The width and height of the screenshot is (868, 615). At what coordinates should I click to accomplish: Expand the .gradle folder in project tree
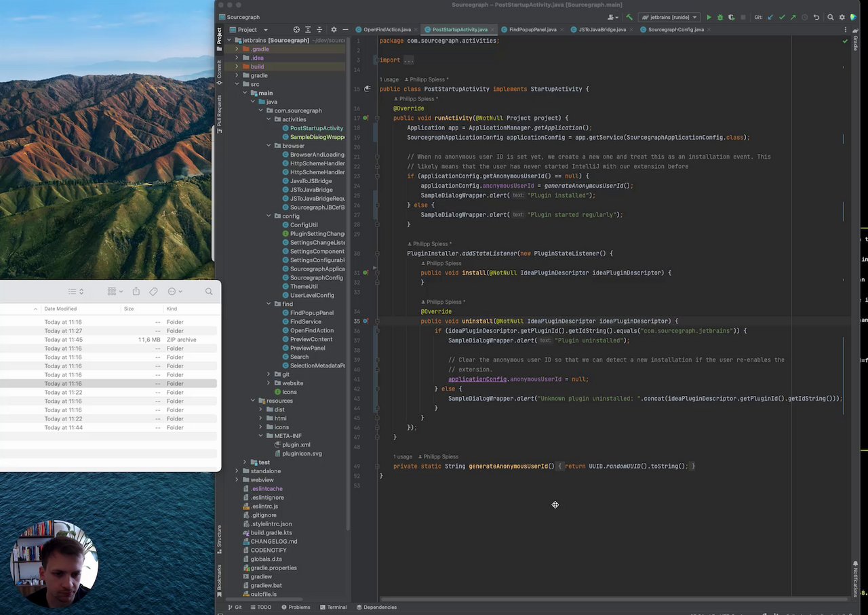coord(237,49)
